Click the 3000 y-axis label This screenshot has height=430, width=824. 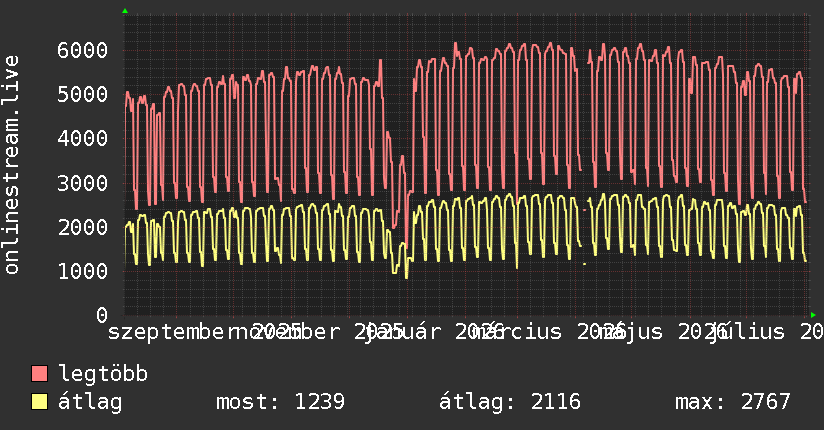point(83,183)
